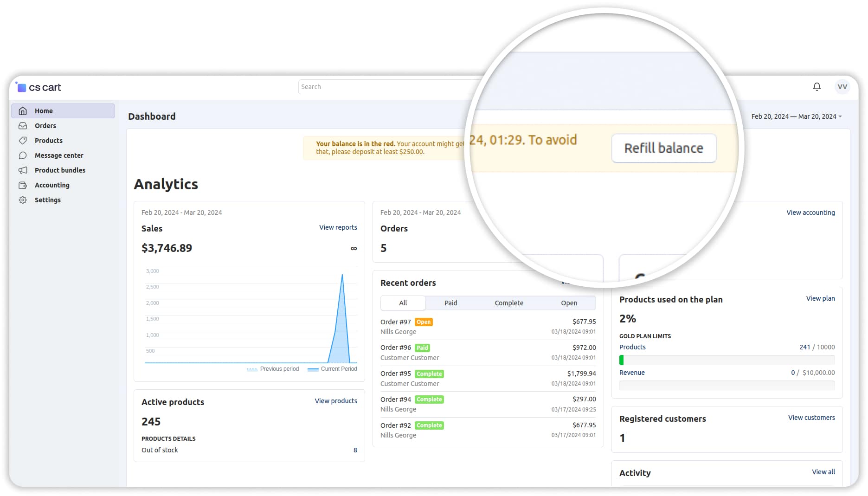The height and width of the screenshot is (496, 868).
Task: Click the Settings gear icon
Action: [x=23, y=200]
